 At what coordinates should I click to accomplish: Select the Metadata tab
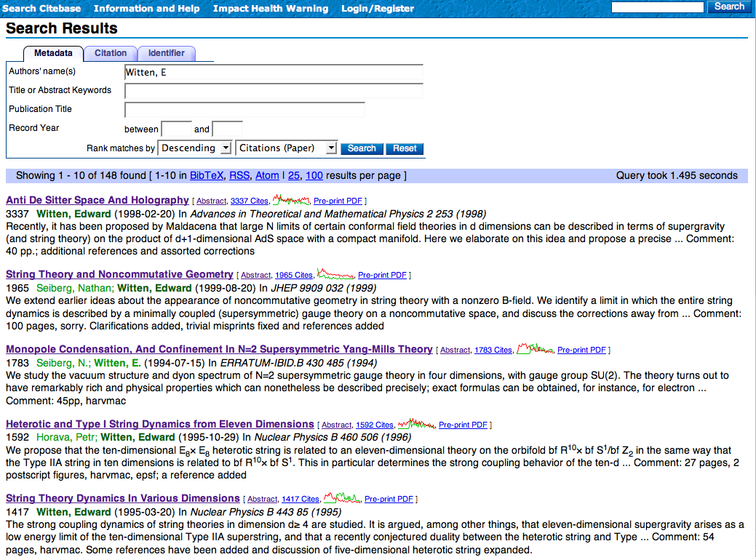point(53,53)
